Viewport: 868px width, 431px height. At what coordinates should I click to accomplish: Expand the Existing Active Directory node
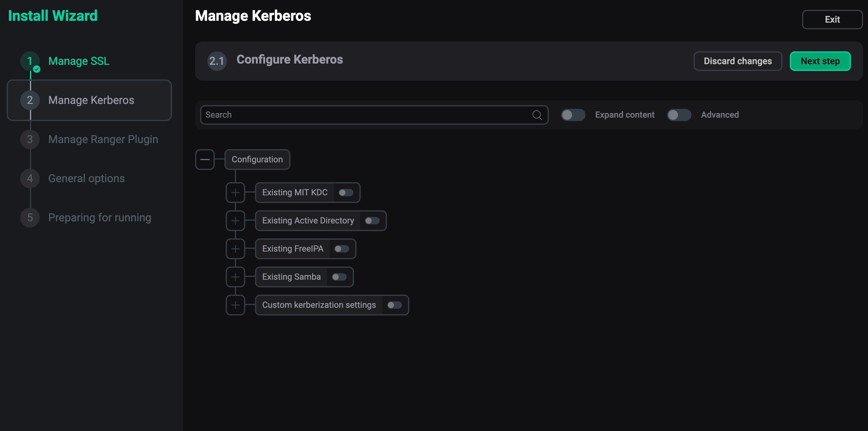[235, 221]
